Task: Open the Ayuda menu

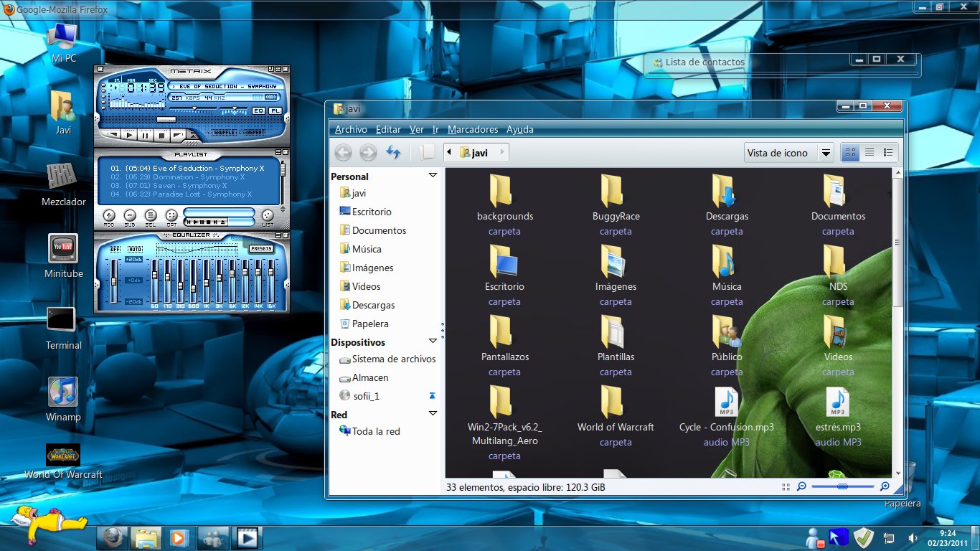Action: click(x=520, y=130)
